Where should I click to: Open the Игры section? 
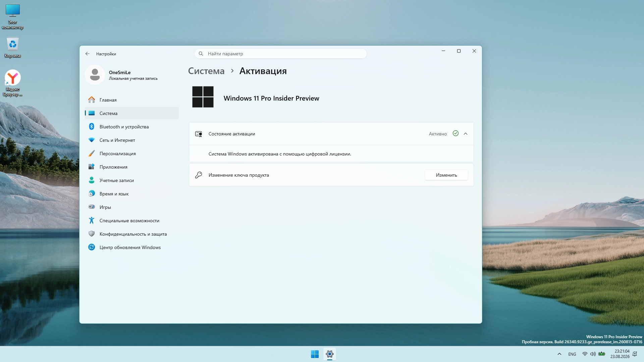pyautogui.click(x=132, y=207)
